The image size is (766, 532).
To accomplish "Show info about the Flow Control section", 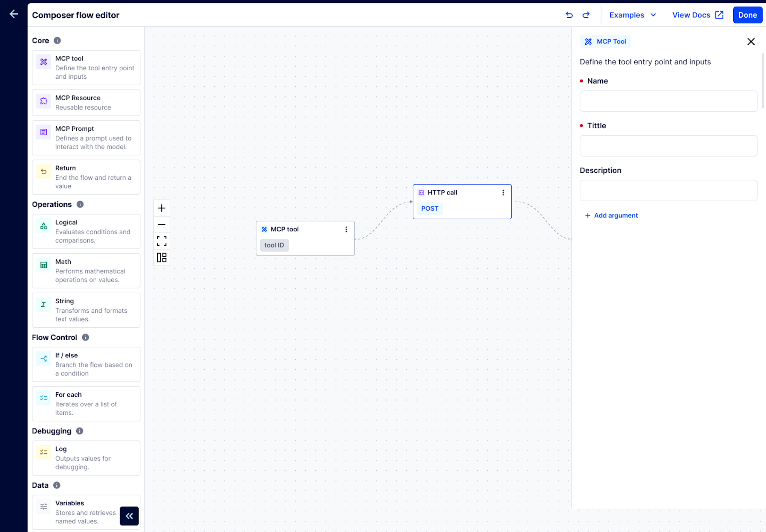I will pos(85,337).
